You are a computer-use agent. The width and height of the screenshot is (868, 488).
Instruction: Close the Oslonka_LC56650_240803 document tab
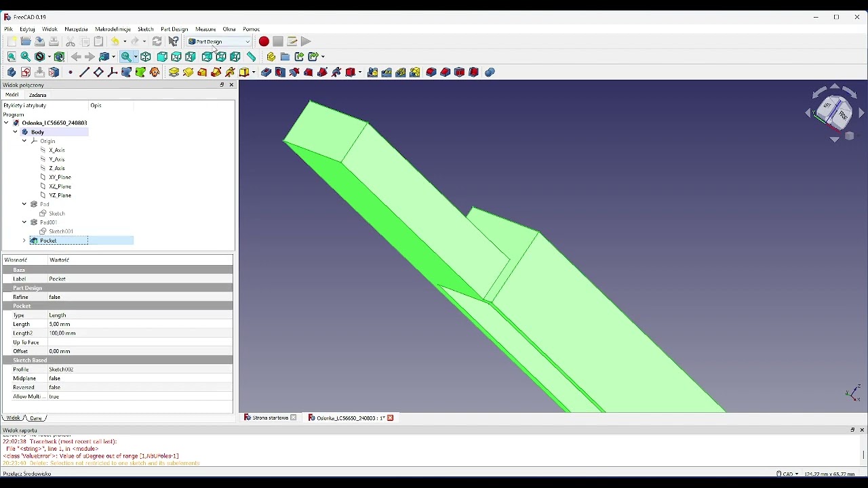pyautogui.click(x=391, y=418)
